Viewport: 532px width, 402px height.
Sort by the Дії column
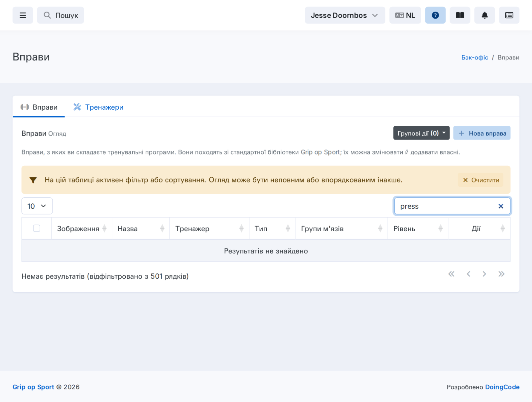pyautogui.click(x=479, y=229)
